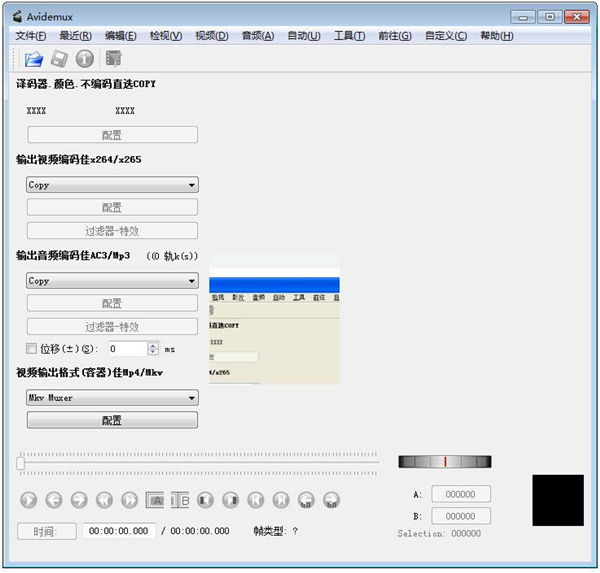Screen dimensions: 600x573
Task: Click the Open Video folder icon
Action: (34, 59)
